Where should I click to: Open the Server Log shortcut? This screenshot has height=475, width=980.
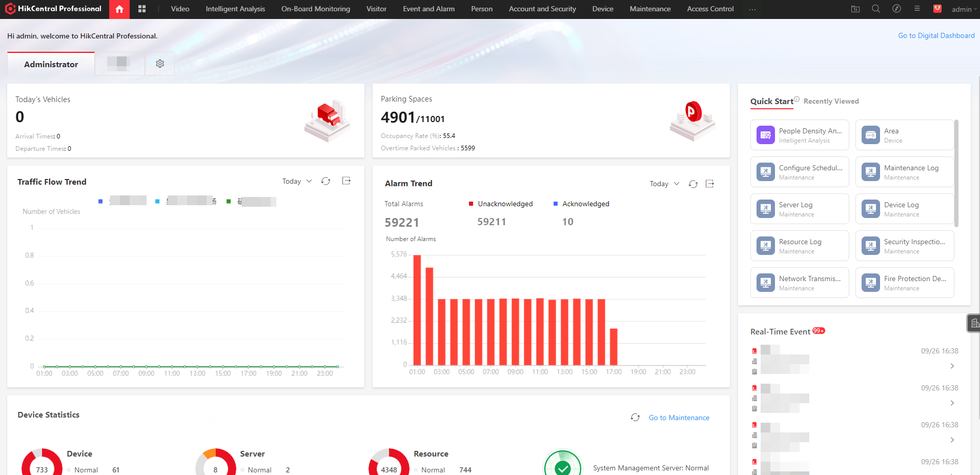click(x=800, y=209)
